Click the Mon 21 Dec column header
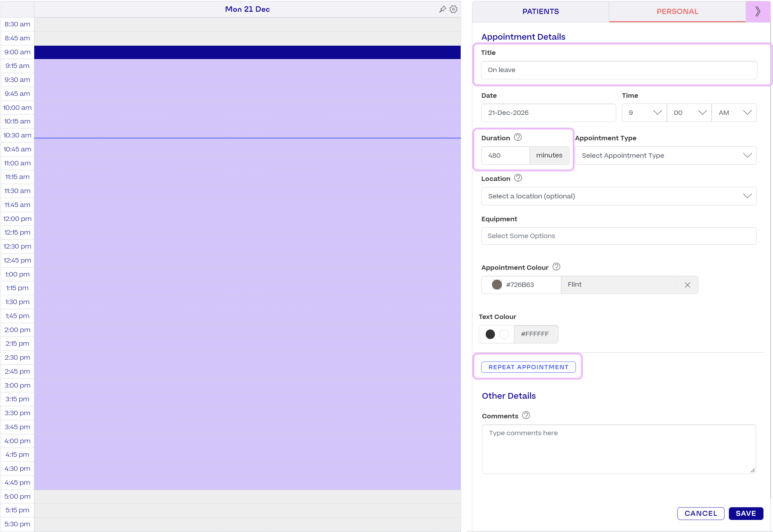The image size is (773, 532). [x=247, y=9]
